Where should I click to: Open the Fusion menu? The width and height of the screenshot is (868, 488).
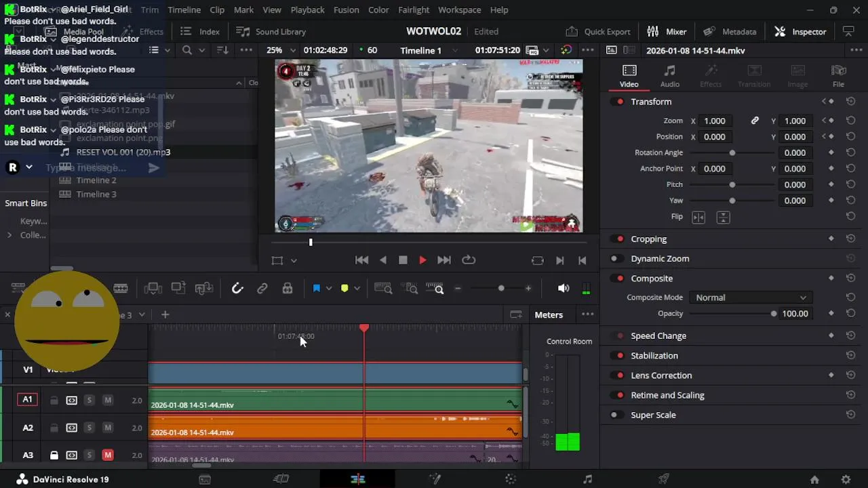[x=346, y=10]
